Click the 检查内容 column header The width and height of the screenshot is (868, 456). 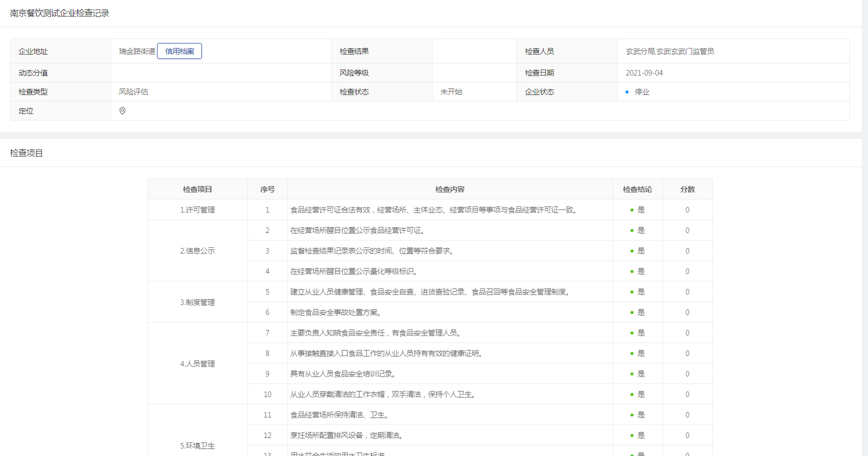(450, 189)
